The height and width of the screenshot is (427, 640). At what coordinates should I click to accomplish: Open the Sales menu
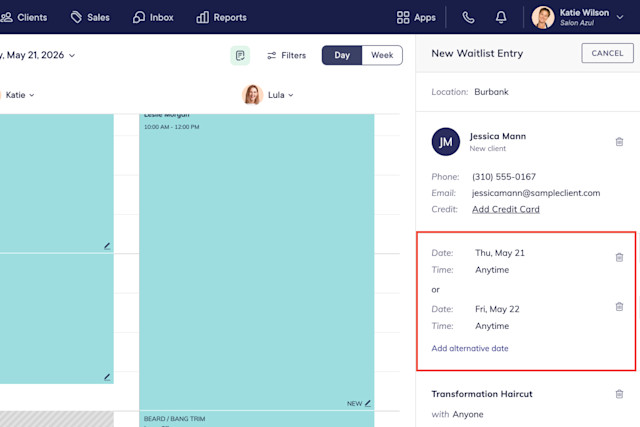90,17
